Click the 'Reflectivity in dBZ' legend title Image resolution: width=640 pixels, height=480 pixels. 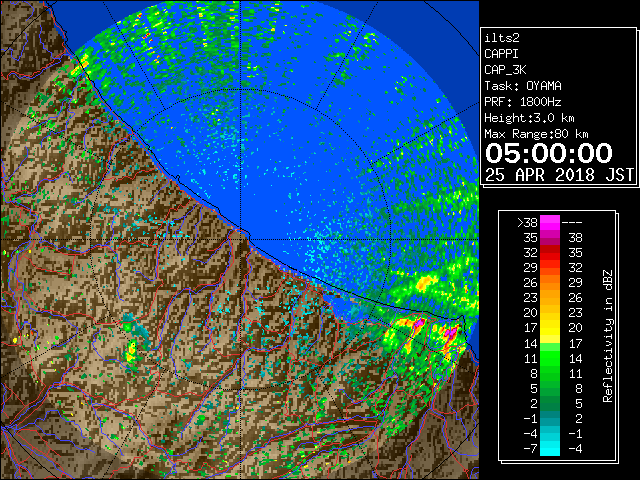point(608,336)
